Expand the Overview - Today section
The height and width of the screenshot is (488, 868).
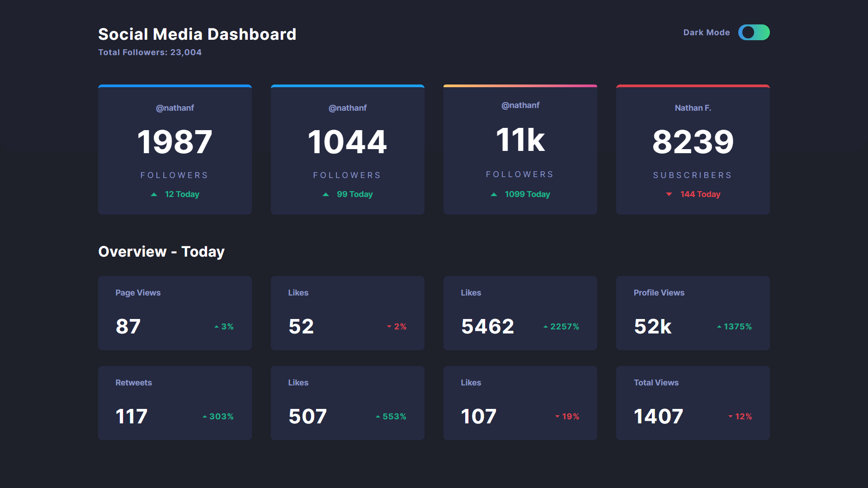(x=161, y=251)
